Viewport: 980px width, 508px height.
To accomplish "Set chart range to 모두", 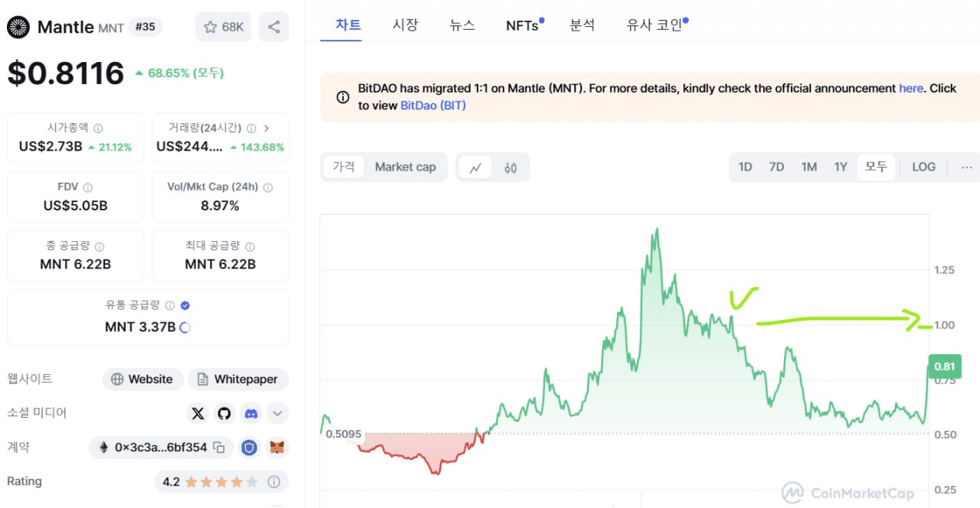I will 876,167.
